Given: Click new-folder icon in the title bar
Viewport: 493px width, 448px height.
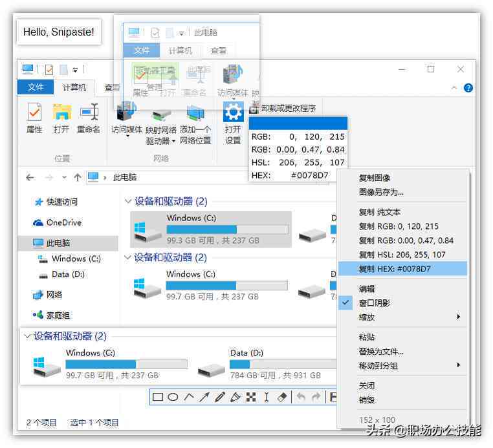Looking at the screenshot, I should click(x=64, y=69).
